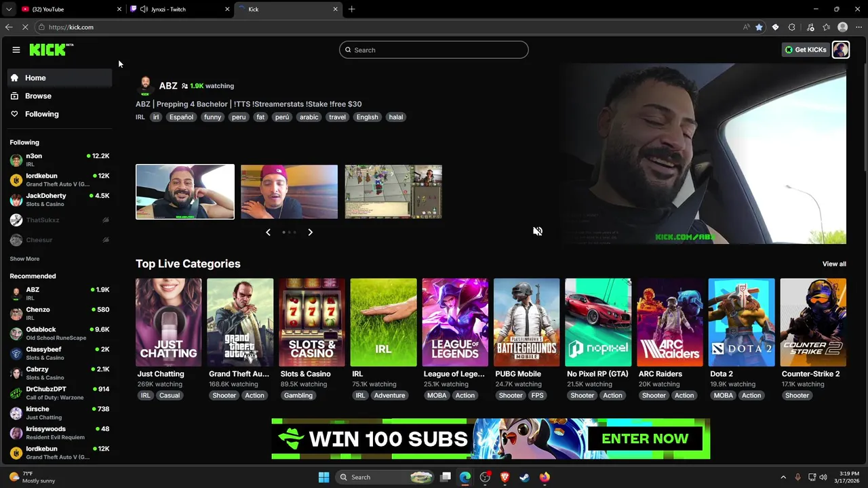Click ENTER NOW on the banner
868x488 pixels.
645,439
